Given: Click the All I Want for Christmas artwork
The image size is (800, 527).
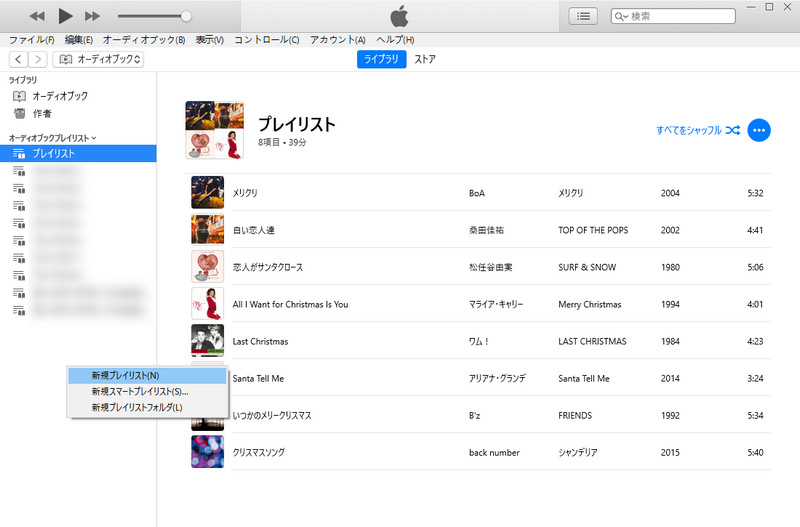Looking at the screenshot, I should point(208,304).
